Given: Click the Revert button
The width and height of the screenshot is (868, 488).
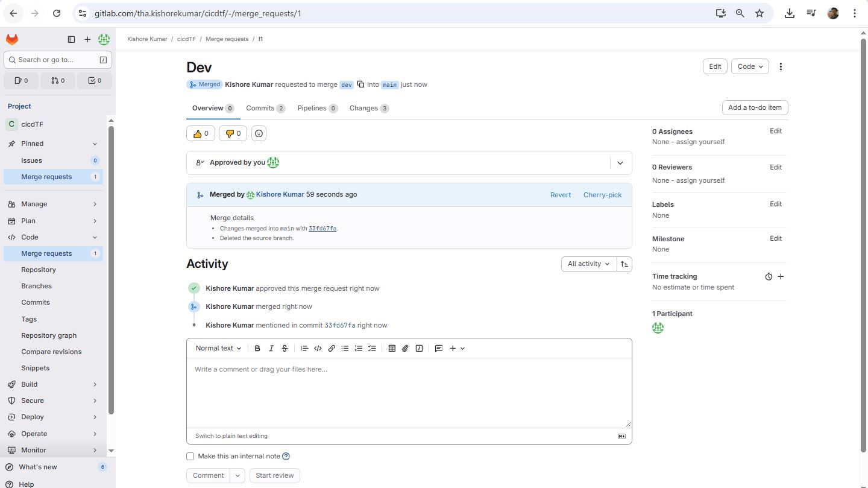Looking at the screenshot, I should click(x=560, y=195).
